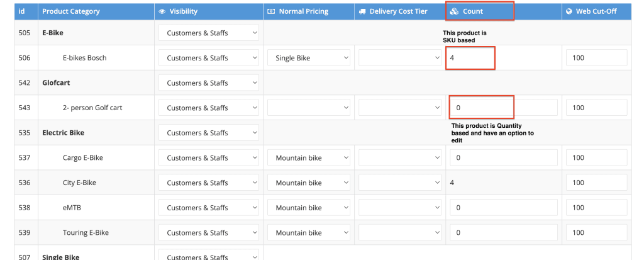Click the cubes icon beside Count header
This screenshot has height=260, width=644.
454,11
